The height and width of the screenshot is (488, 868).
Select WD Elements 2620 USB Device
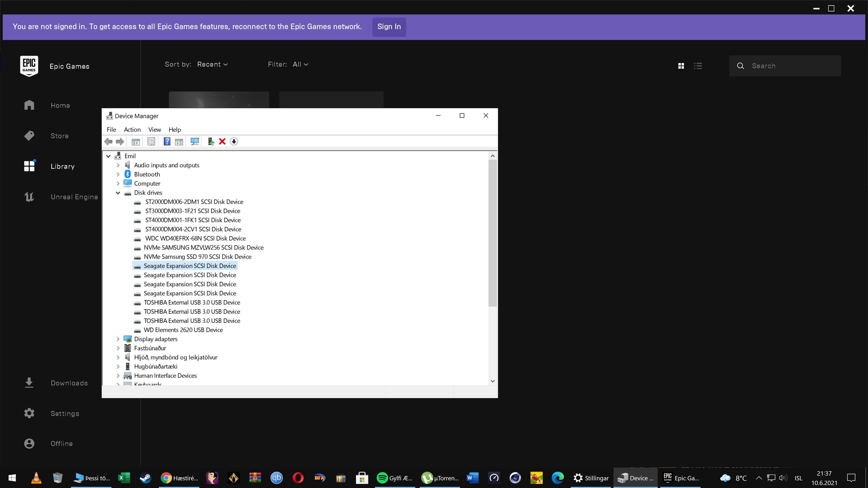click(183, 330)
